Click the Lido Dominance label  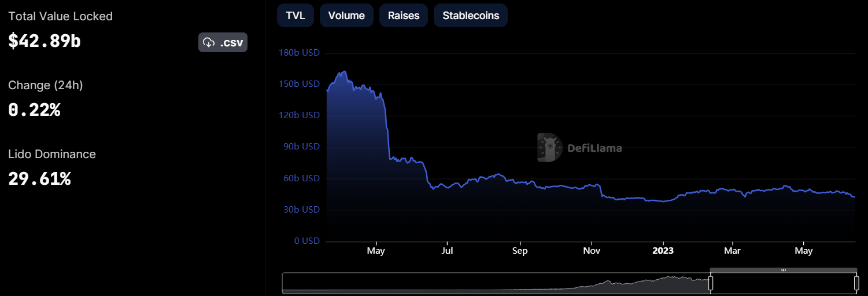tap(52, 154)
